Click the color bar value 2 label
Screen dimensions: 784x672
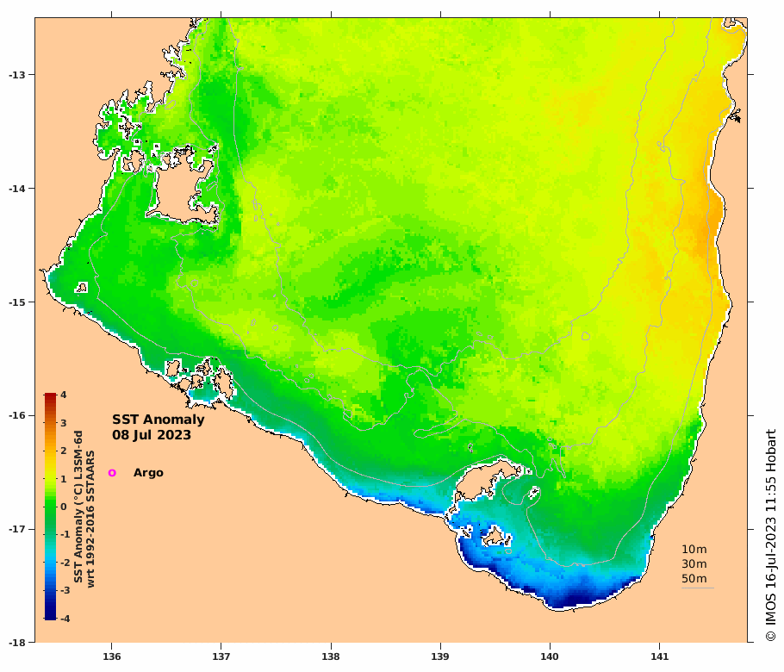(64, 451)
